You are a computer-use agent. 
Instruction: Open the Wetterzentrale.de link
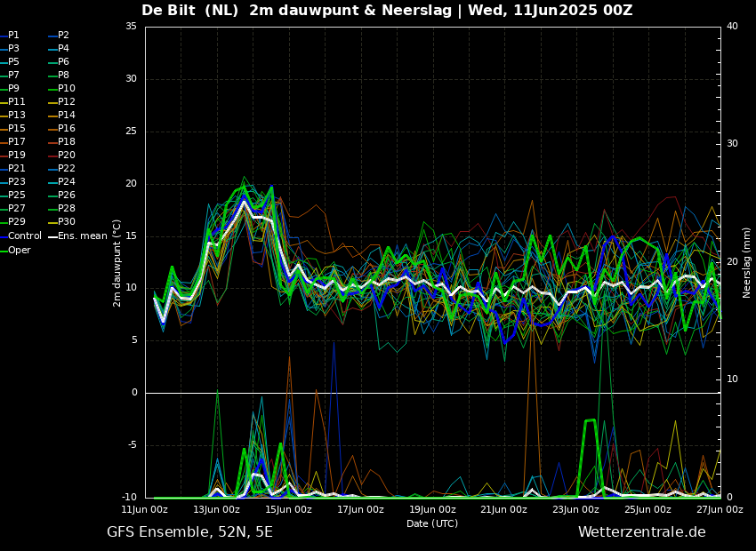(641, 532)
